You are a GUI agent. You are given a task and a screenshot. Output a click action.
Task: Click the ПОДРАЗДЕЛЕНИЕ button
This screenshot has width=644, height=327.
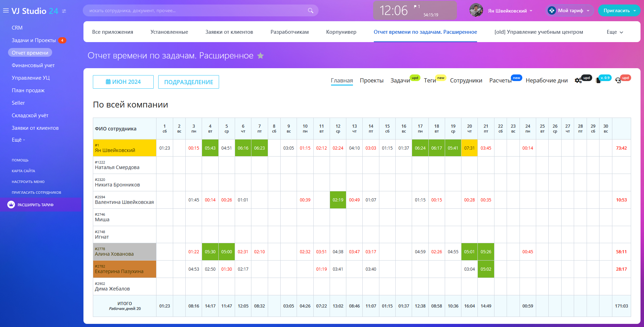(x=188, y=82)
